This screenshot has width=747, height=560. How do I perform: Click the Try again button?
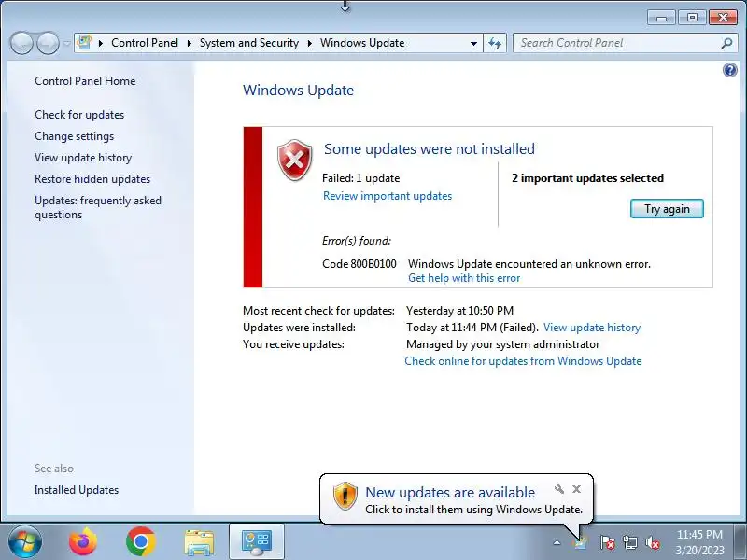click(667, 209)
